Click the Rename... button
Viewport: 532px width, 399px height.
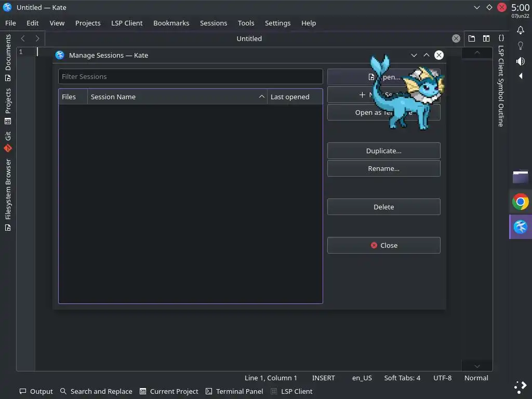point(384,168)
